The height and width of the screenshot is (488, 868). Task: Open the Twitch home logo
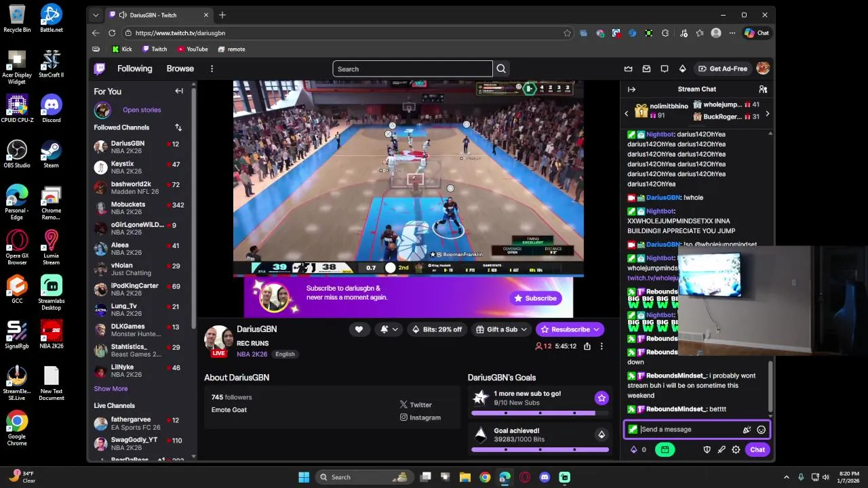coord(100,68)
